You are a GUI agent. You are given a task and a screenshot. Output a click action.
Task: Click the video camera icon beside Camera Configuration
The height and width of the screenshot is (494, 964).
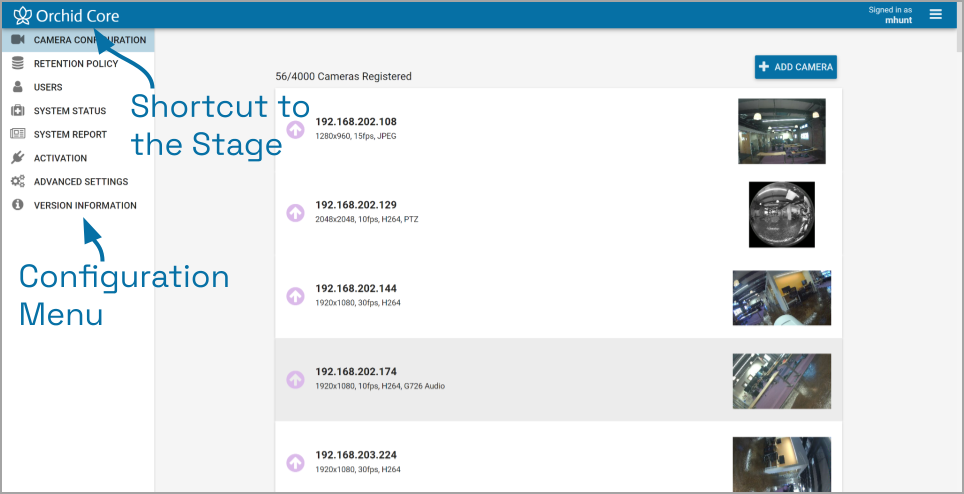[x=18, y=39]
